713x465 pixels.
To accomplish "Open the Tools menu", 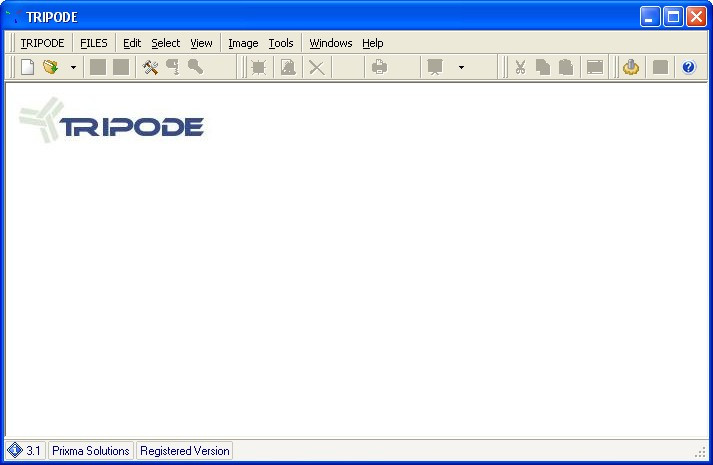I will click(281, 43).
